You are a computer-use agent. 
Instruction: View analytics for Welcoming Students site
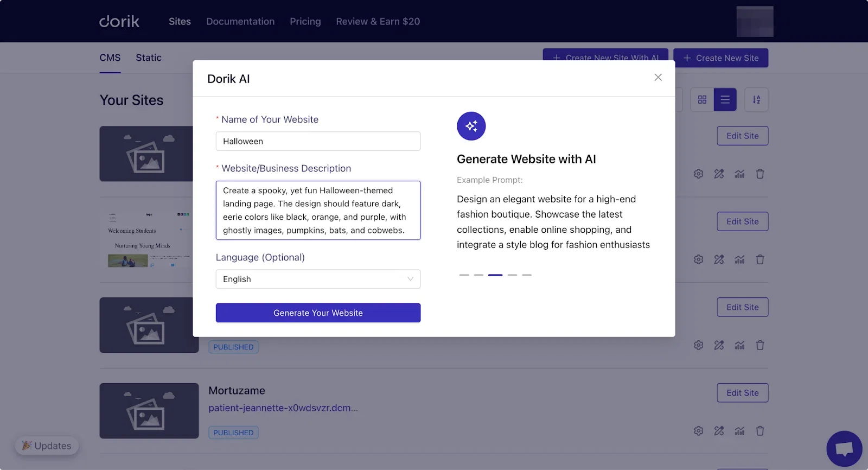pyautogui.click(x=739, y=260)
